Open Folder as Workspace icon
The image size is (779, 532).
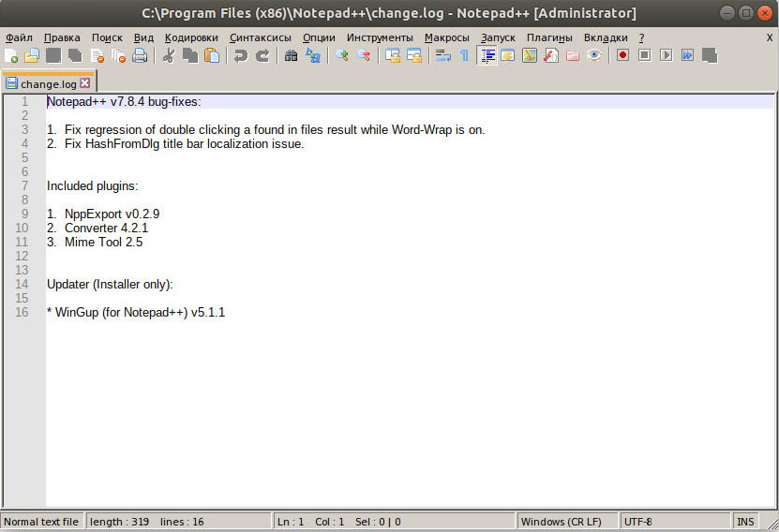click(573, 55)
